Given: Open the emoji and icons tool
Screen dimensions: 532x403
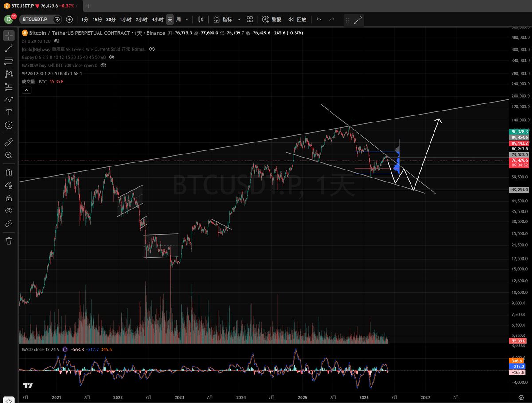Looking at the screenshot, I should point(9,125).
